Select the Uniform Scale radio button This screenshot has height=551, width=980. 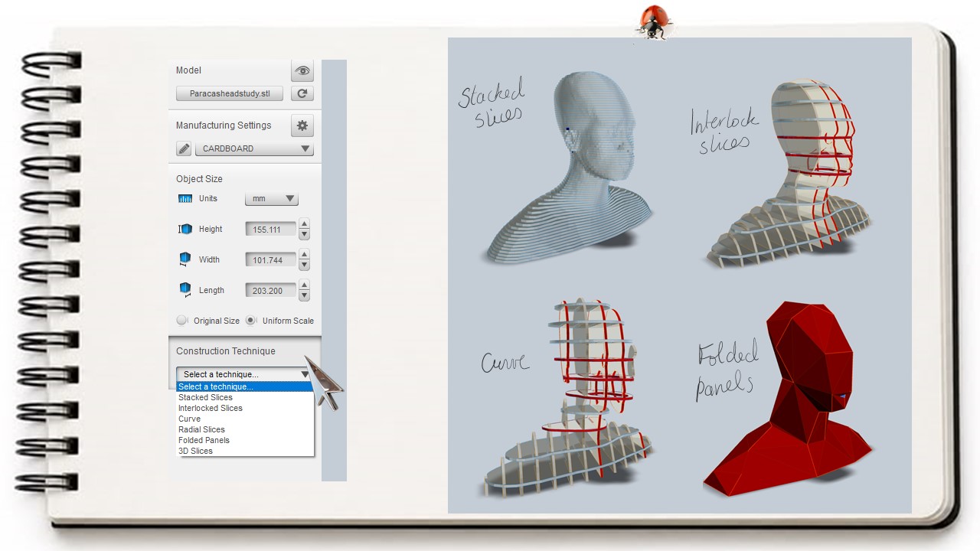click(251, 321)
